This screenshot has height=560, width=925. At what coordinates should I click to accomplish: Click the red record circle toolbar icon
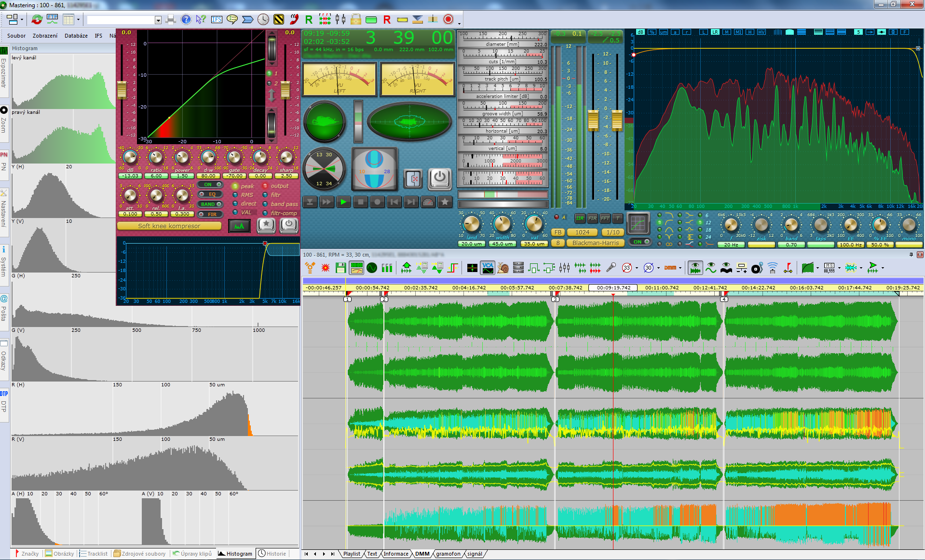(x=449, y=20)
